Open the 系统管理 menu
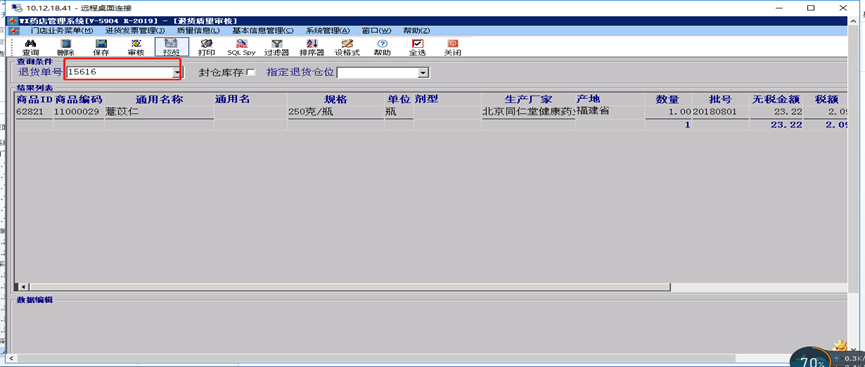 coord(328,30)
